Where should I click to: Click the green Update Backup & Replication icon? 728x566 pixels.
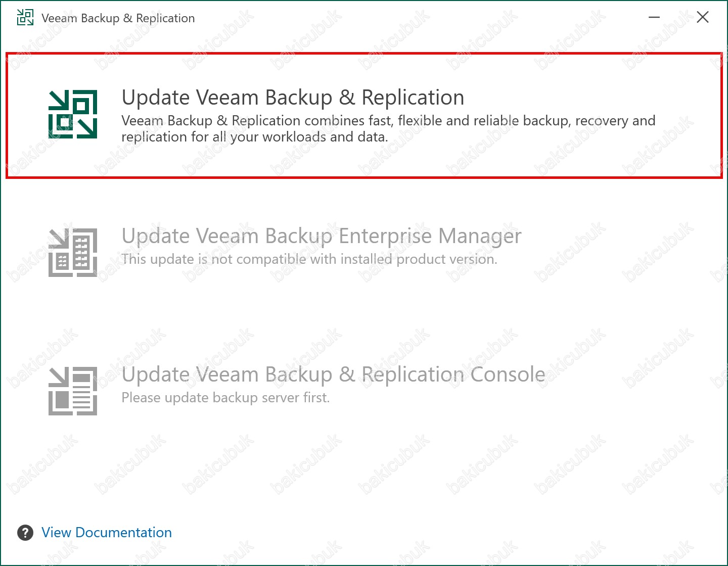pyautogui.click(x=73, y=114)
